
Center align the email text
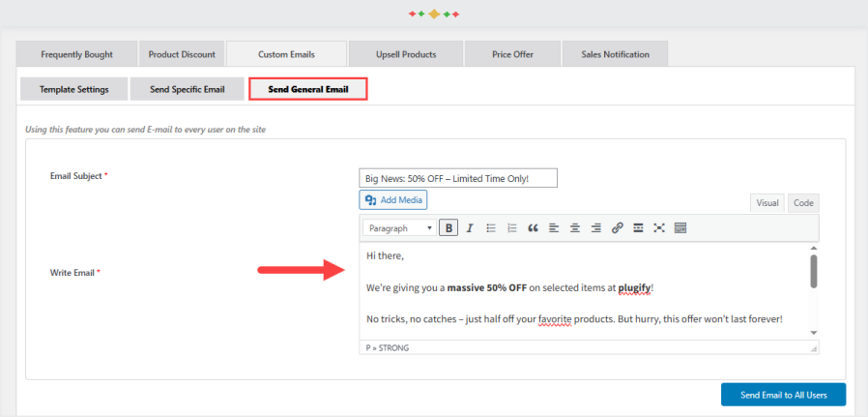pos(575,228)
